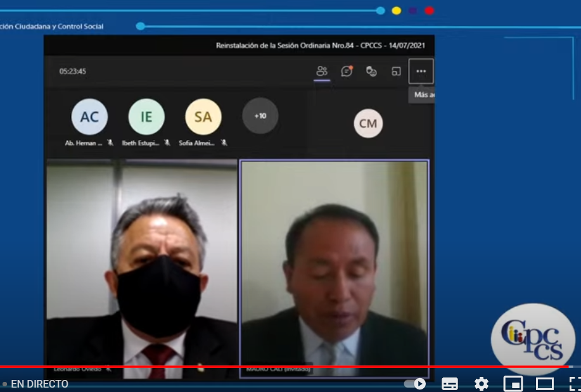
Task: Click muted mic icon beside Ibeth Estupi
Action: (167, 142)
